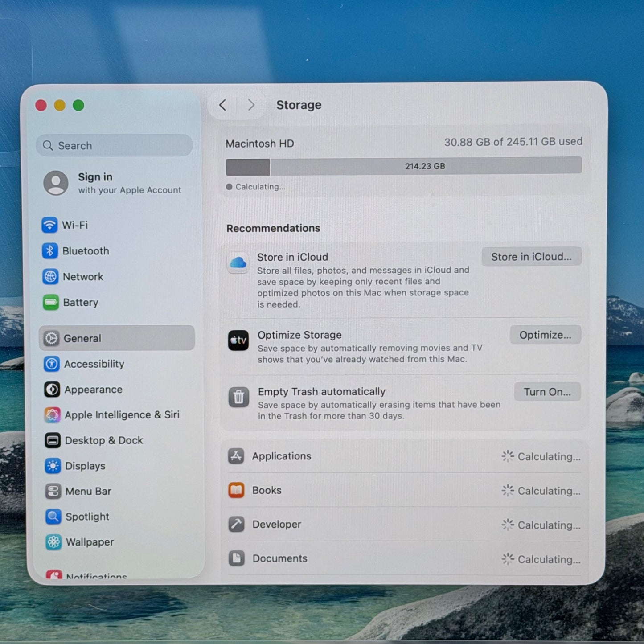The image size is (644, 644).
Task: Select the Network globe icon
Action: (x=50, y=277)
